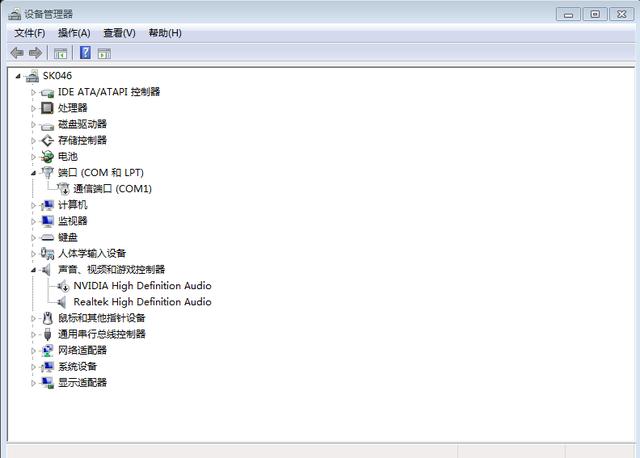Open the 操作(A) menu
Image resolution: width=640 pixels, height=458 pixels.
click(74, 33)
